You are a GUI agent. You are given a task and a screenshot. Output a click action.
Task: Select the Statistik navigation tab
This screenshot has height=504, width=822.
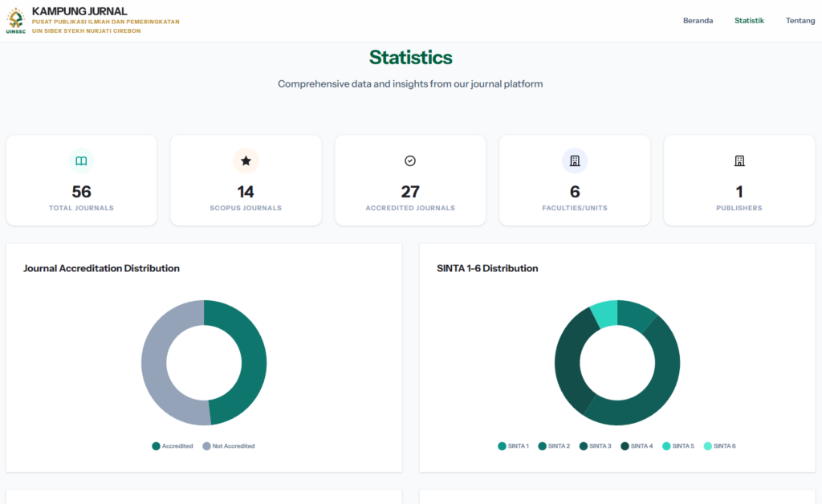749,21
